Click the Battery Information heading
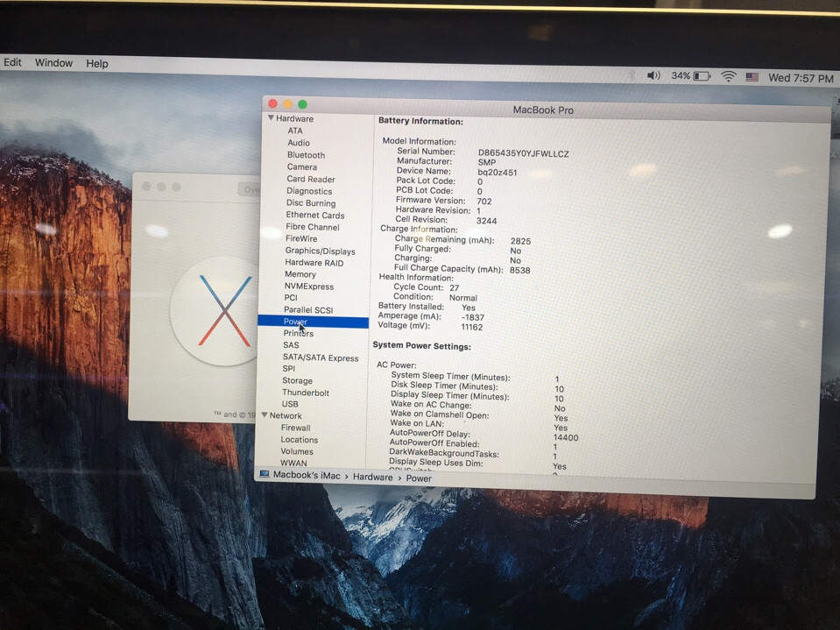This screenshot has height=630, width=840. tap(420, 121)
